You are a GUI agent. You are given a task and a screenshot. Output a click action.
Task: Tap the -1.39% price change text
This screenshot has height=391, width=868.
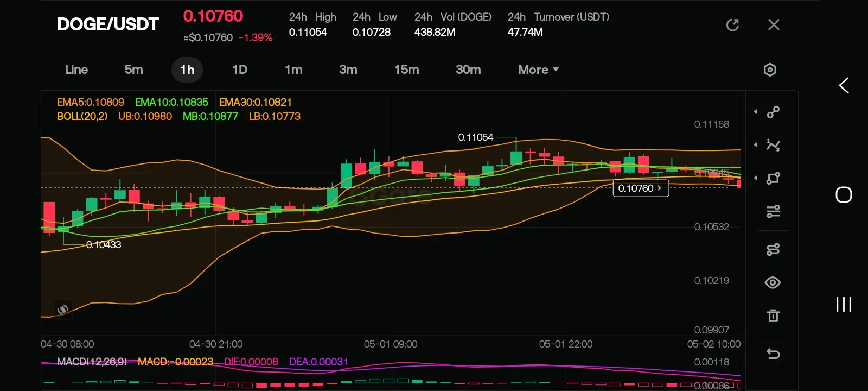pyautogui.click(x=256, y=37)
